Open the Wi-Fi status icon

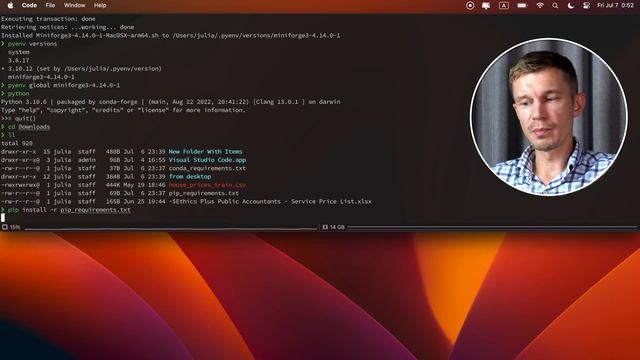click(540, 5)
